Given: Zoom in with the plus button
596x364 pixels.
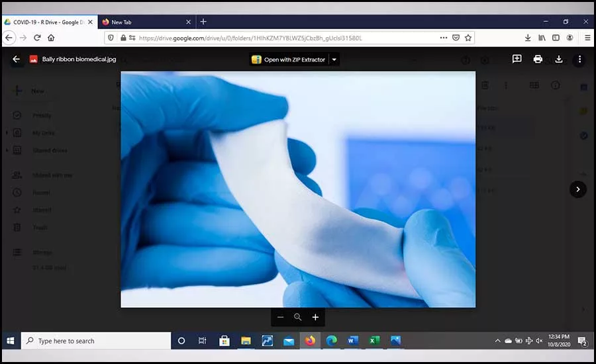Looking at the screenshot, I should [315, 317].
